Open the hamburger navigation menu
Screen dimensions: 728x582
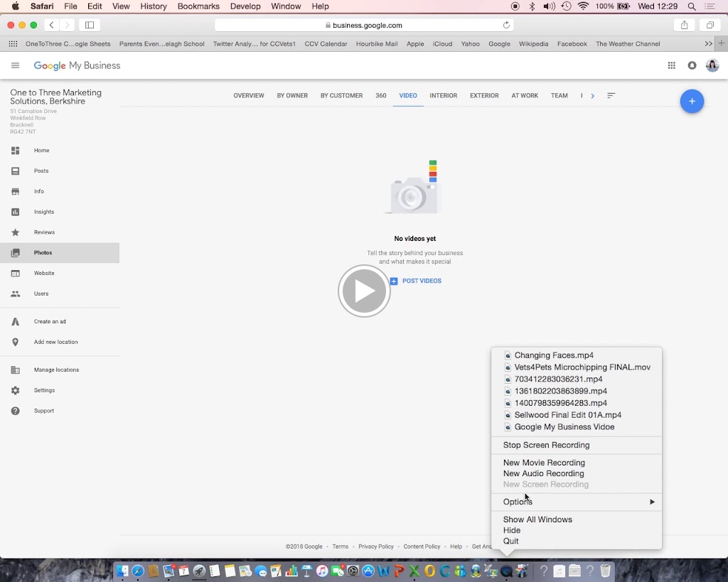click(16, 65)
